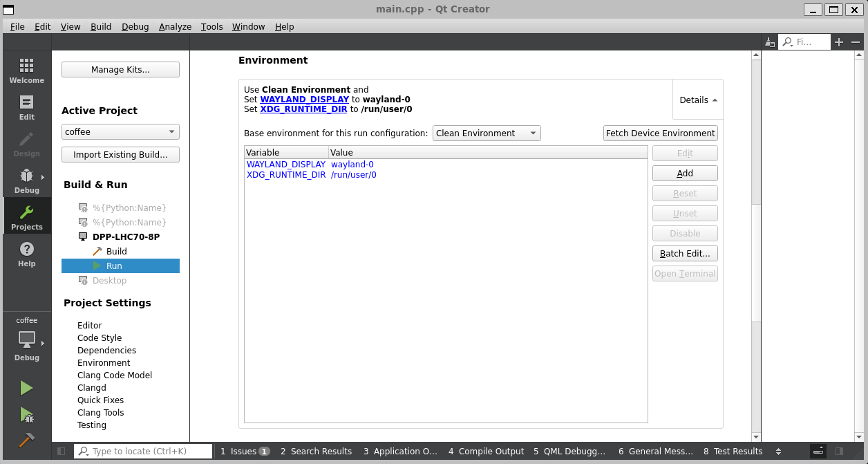Open the Clean Environment base dropdown
Viewport: 868px width, 464px height.
[x=487, y=133]
